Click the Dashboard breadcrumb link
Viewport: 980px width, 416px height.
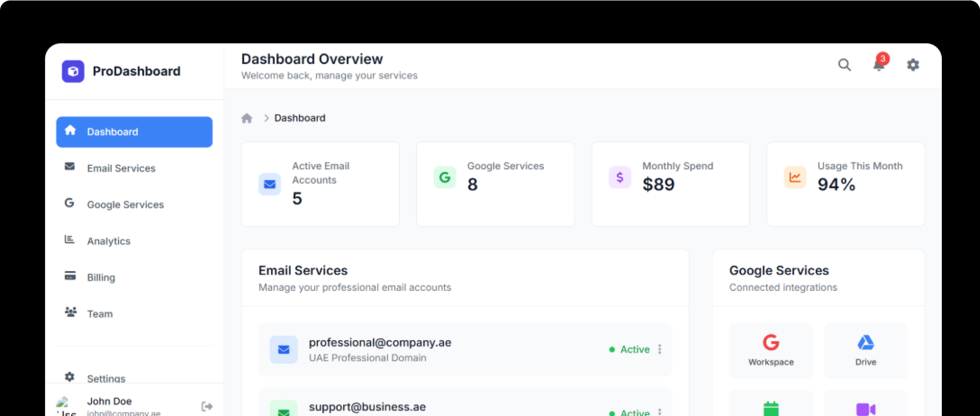coord(299,118)
